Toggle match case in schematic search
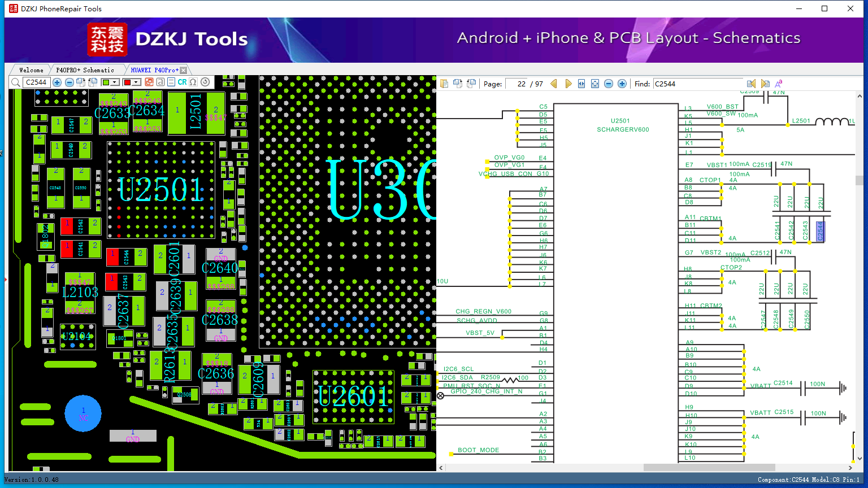This screenshot has height=488, width=868. pos(779,84)
